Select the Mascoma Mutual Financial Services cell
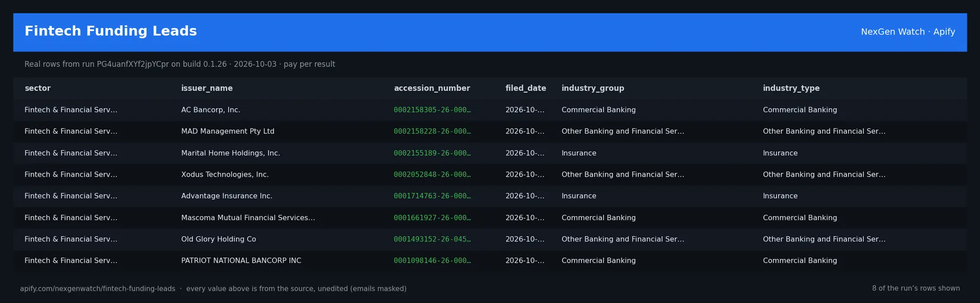 (x=248, y=217)
